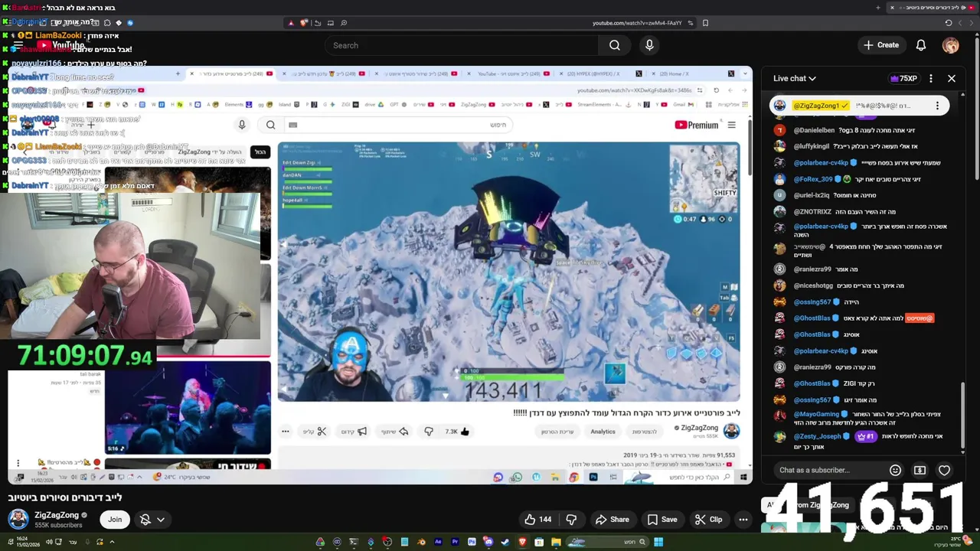Open Windows Start button in taskbar

point(658,543)
